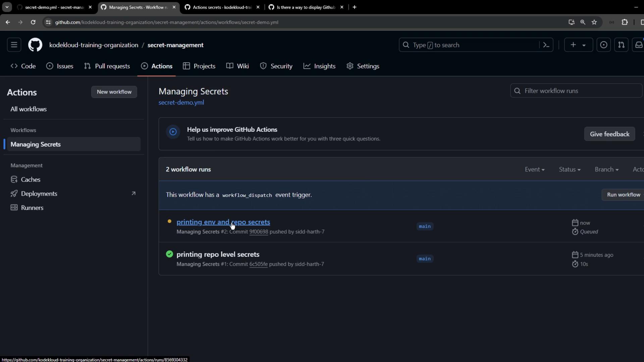Bookmark this page with the star icon

pyautogui.click(x=594, y=22)
